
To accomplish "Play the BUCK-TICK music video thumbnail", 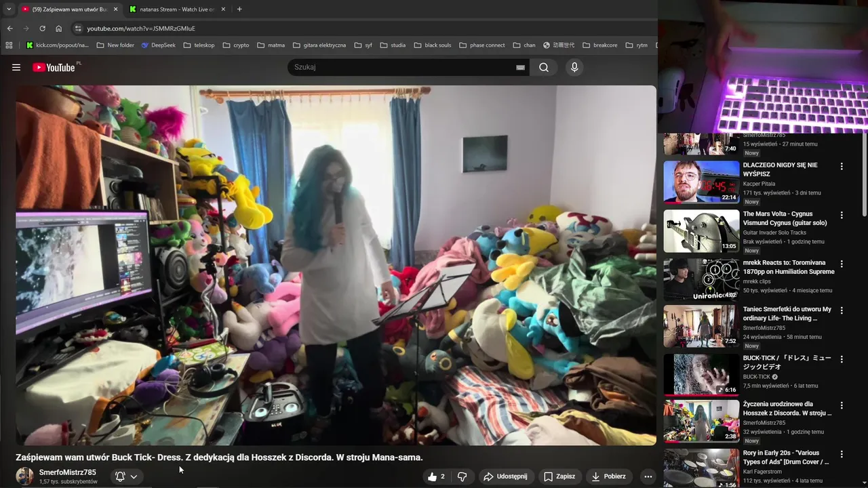I will [701, 375].
